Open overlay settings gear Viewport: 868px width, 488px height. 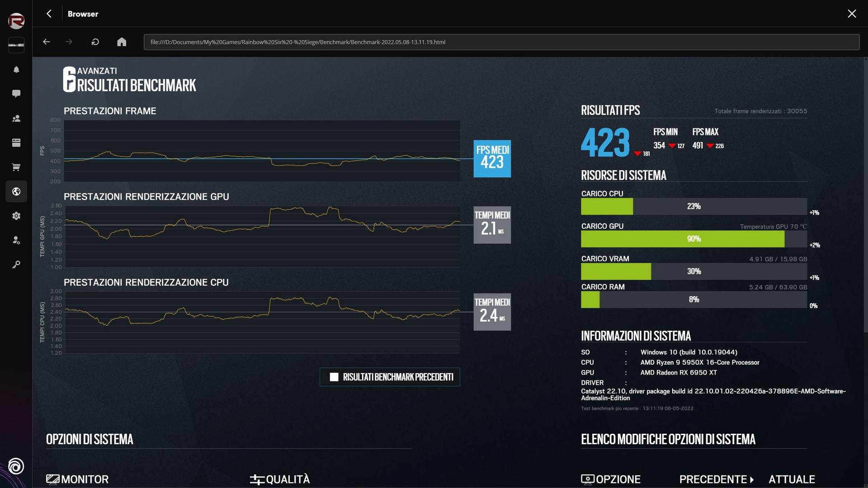[x=16, y=216]
